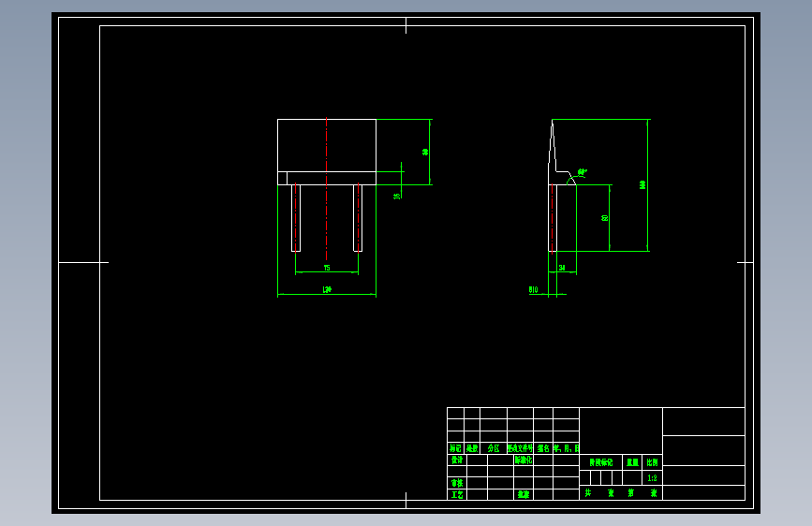Click the 共 character in sheet count row
Image resolution: width=812 pixels, height=526 pixels.
pos(588,493)
